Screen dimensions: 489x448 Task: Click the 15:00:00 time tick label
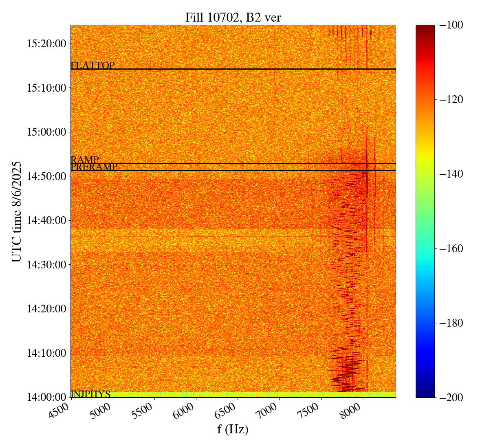tap(46, 132)
